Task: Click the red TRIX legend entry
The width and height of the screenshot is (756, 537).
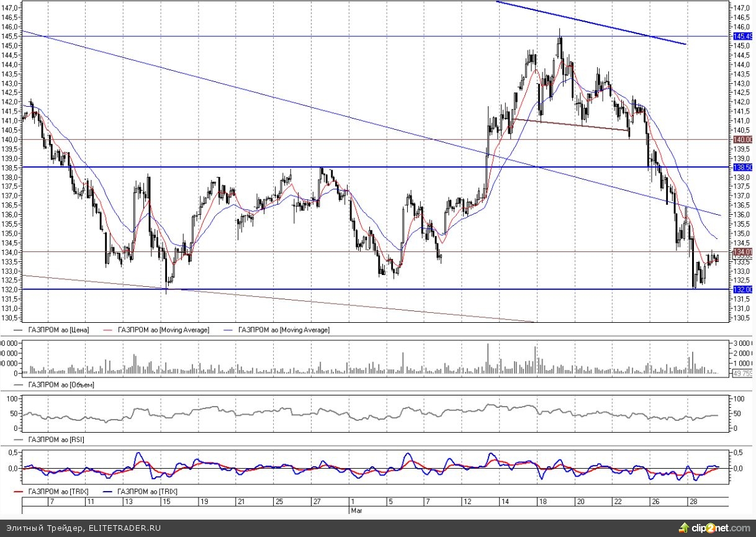Action: (58, 491)
